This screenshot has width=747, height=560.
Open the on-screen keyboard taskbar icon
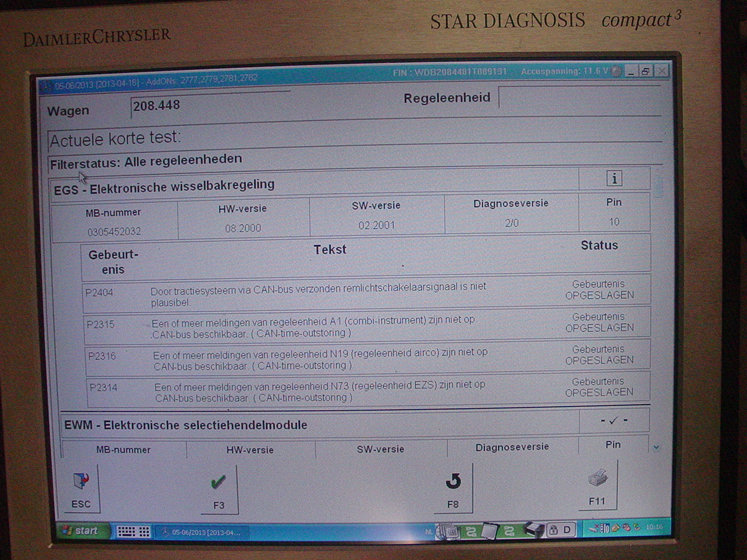point(133,531)
